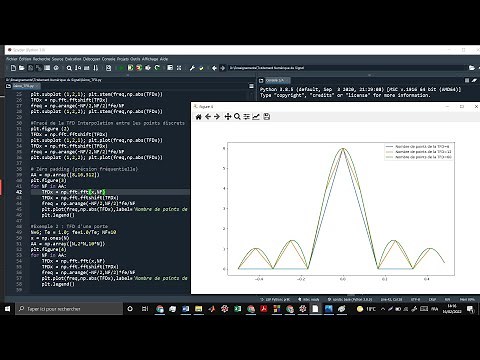The width and height of the screenshot is (480, 360).
Task: Click the plot legend box in figure
Action: pyautogui.click(x=419, y=152)
